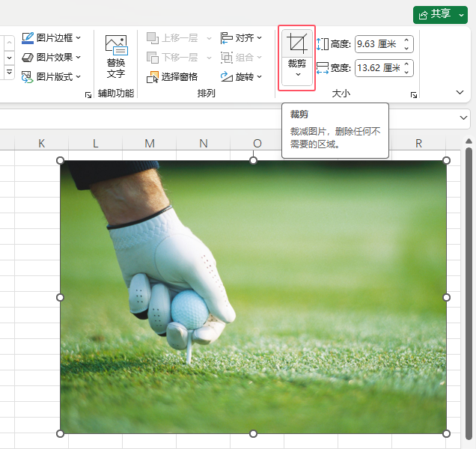Click the picture's top-right resize handle
Screen dimensions: 476x449
pos(446,160)
